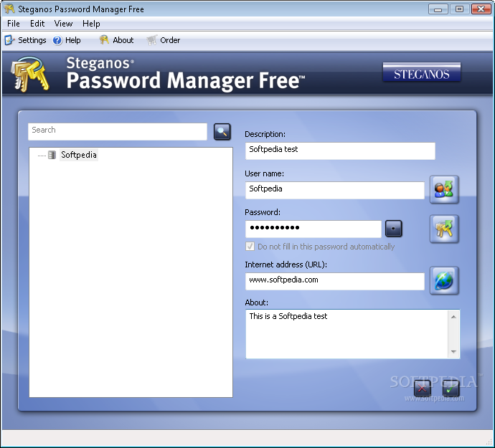Maximize the Steganos window
This screenshot has height=448, width=495.
(459, 9)
